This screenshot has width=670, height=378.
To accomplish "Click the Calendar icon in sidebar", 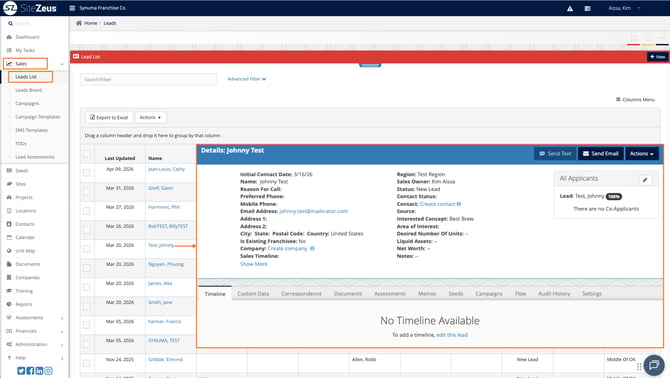I will pos(9,237).
